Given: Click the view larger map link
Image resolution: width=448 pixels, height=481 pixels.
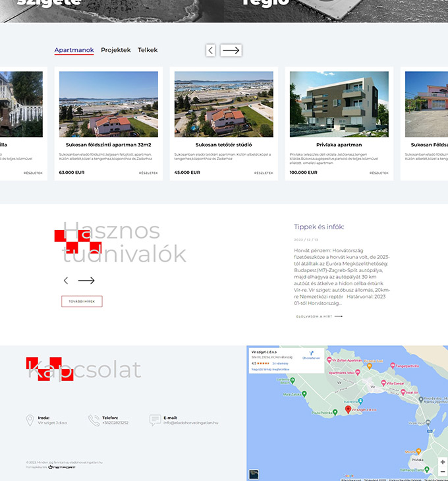Looking at the screenshot, I should coord(270,370).
